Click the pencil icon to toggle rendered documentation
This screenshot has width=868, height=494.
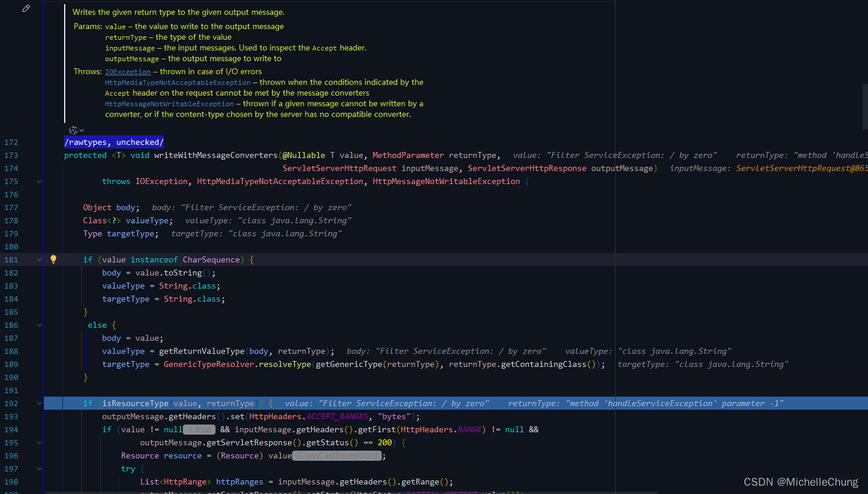[x=26, y=8]
